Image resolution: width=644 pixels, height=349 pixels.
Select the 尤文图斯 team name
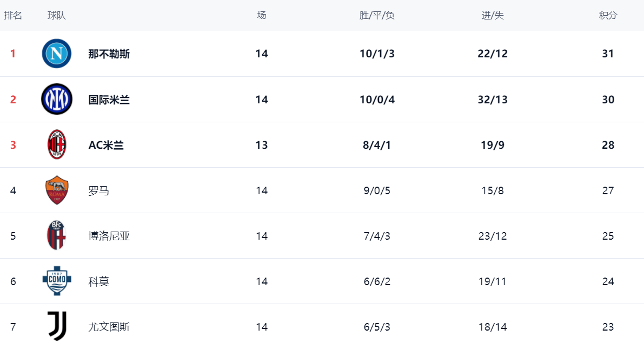[109, 327]
